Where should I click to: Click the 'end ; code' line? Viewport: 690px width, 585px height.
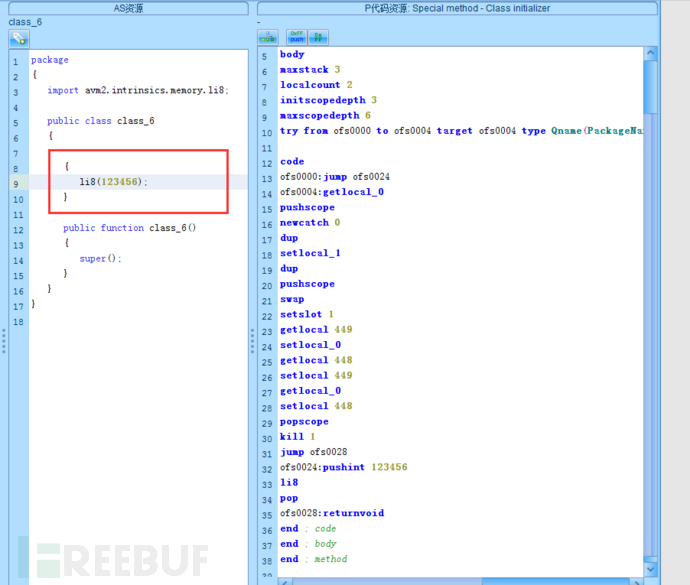point(308,528)
